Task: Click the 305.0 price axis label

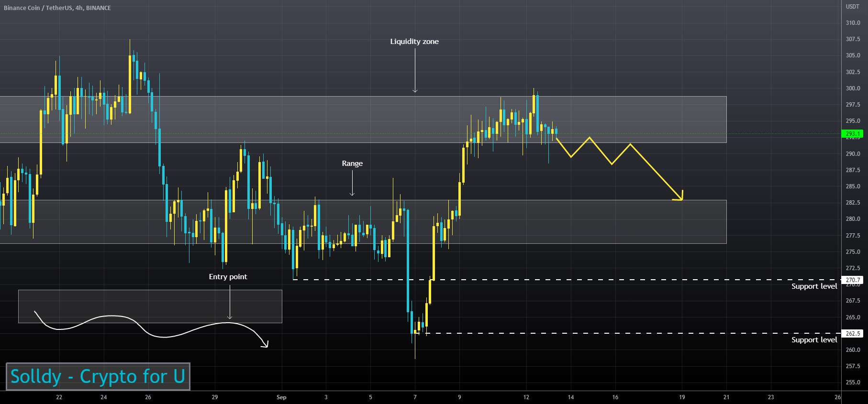Action: [x=853, y=55]
